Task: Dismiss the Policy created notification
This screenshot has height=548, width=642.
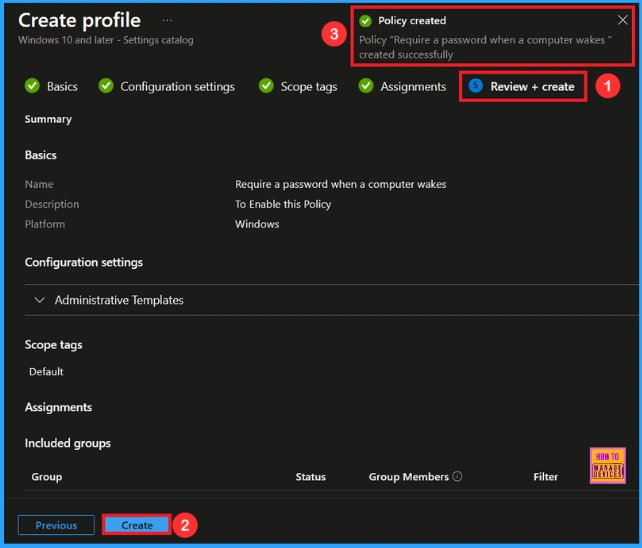Action: tap(622, 20)
